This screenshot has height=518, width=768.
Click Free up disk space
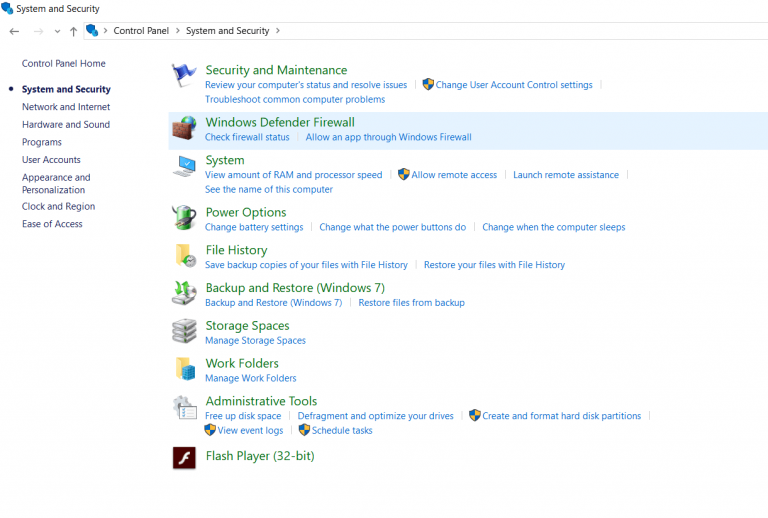click(x=243, y=416)
